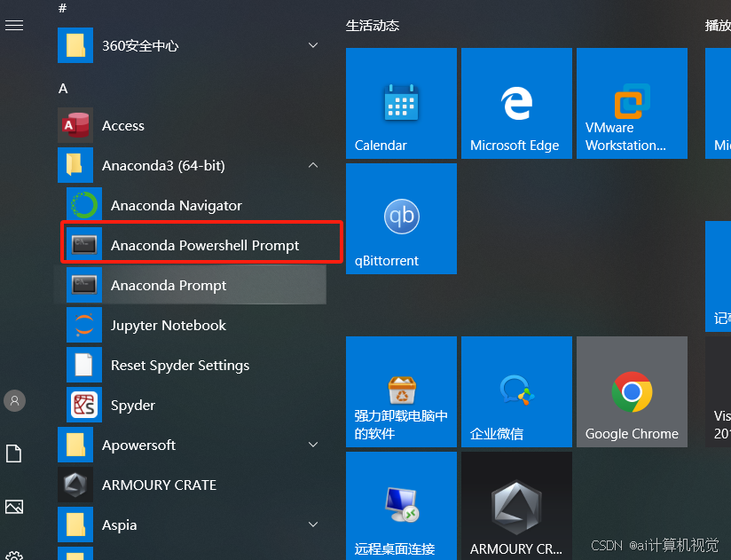Open Pictures icon in left sidebar

click(14, 507)
